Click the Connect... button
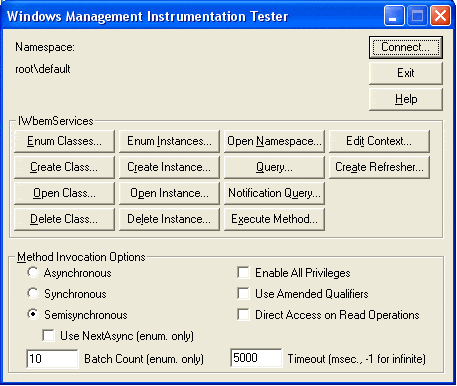457x386 pixels. point(406,47)
